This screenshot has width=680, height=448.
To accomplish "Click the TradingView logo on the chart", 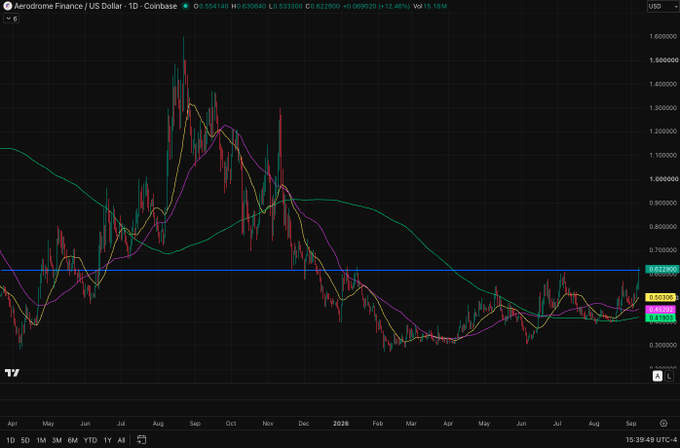I will 12,373.
